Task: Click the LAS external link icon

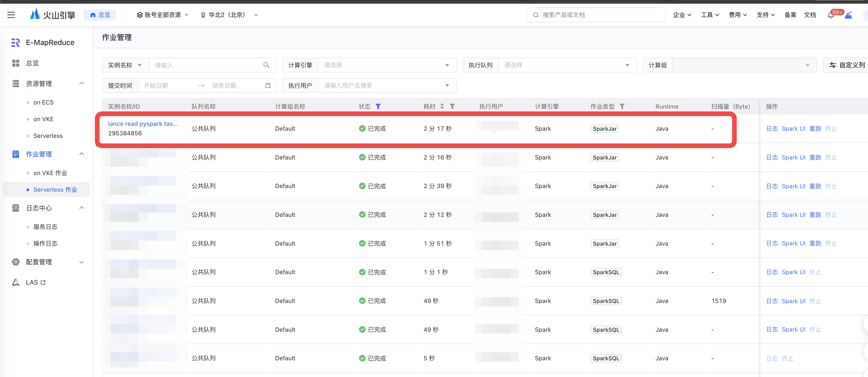Action: pos(43,283)
